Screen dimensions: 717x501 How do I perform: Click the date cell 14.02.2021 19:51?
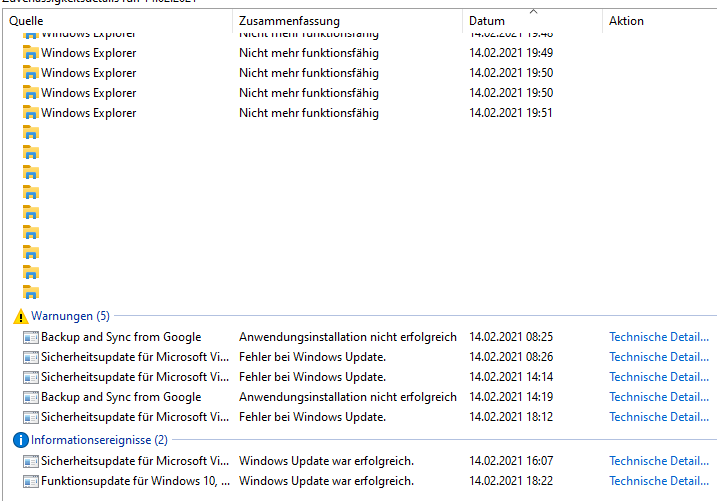pos(511,113)
